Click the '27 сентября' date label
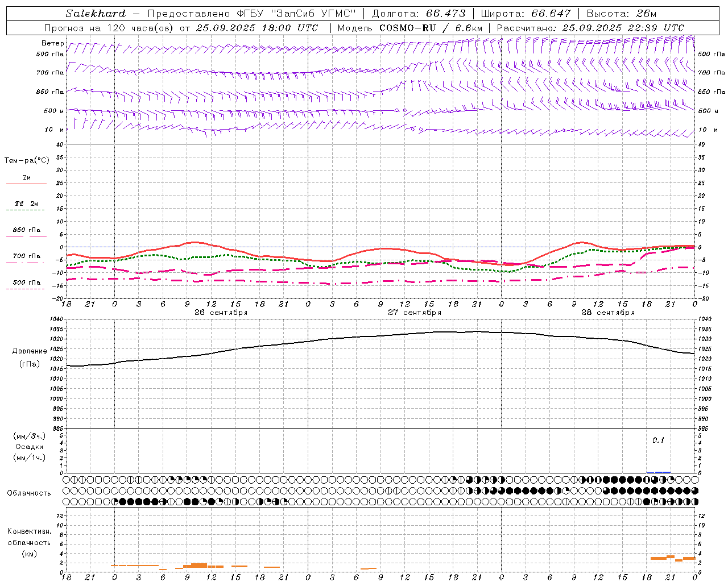This screenshot has width=728, height=582. (415, 313)
